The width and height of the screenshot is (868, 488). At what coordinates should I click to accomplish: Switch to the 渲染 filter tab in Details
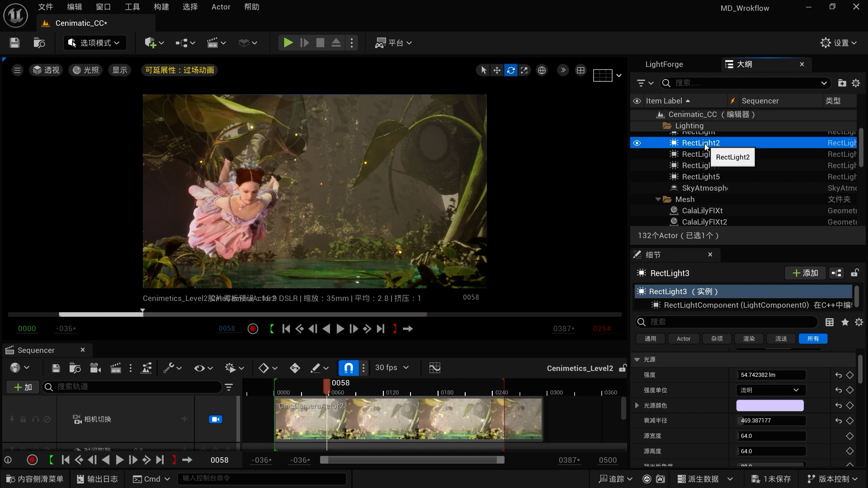(748, 338)
